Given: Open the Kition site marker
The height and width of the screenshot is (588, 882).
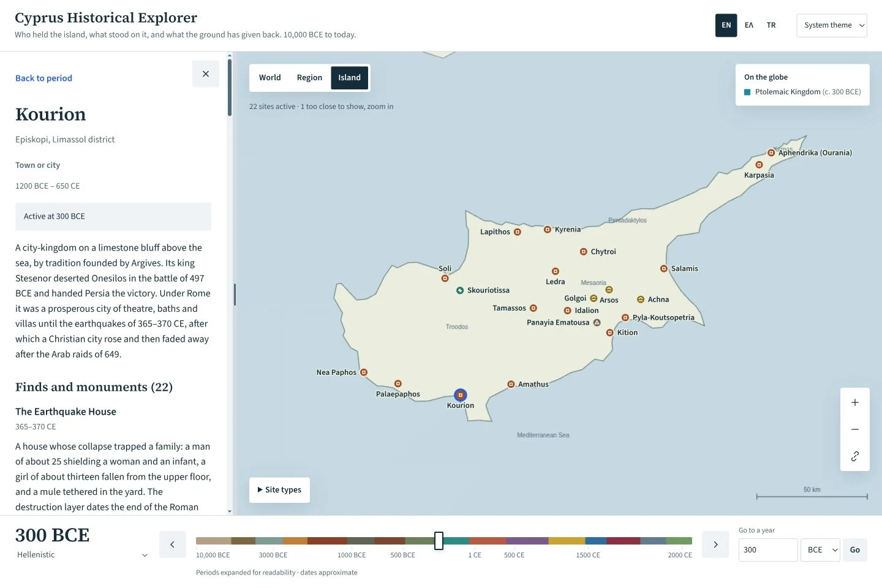Looking at the screenshot, I should (609, 333).
